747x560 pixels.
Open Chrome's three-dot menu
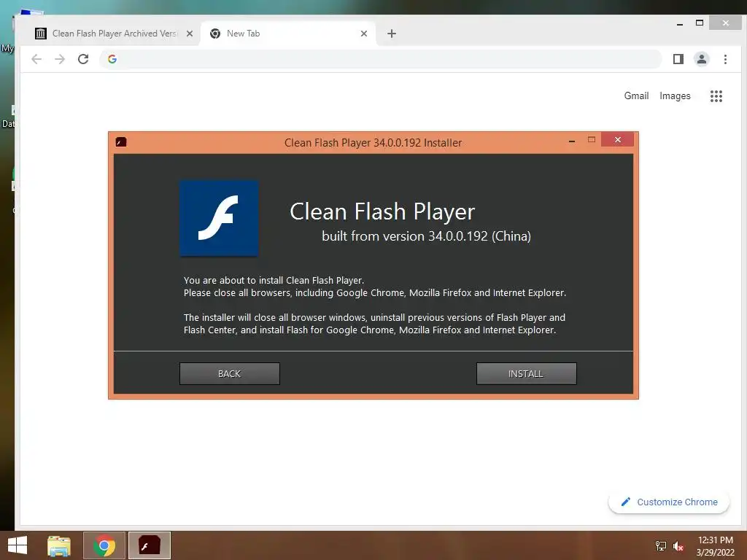(725, 59)
